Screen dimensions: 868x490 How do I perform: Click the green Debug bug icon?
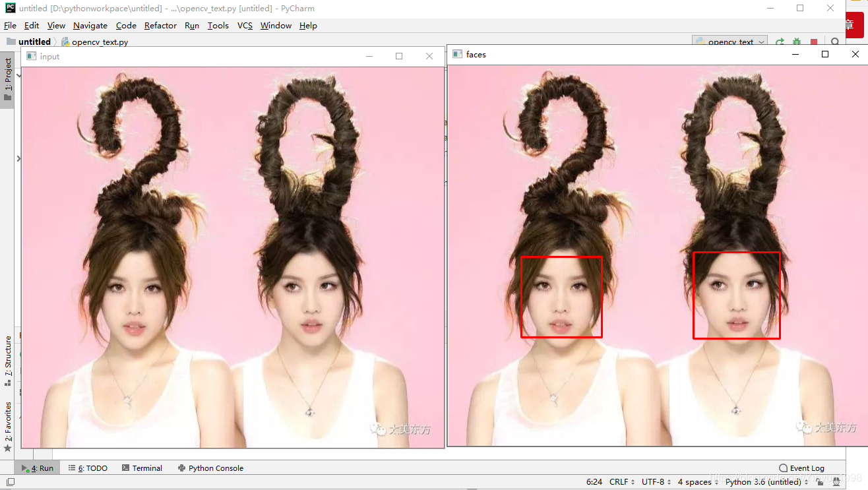797,42
